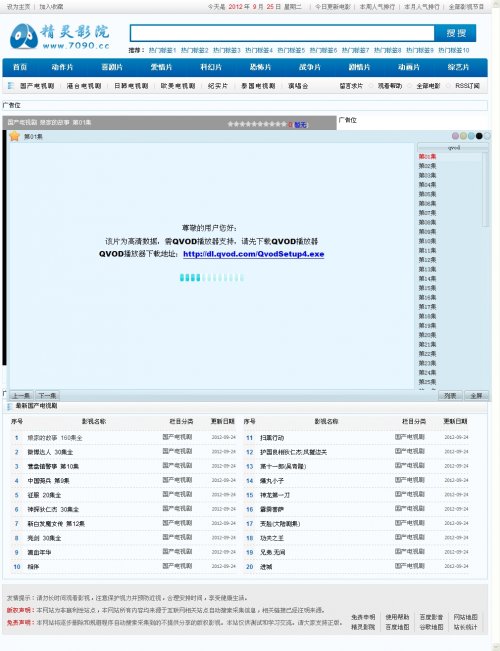Viewport: 500px width, 651px height.
Task: Click the 列表 list button in the player
Action: pyautogui.click(x=451, y=396)
